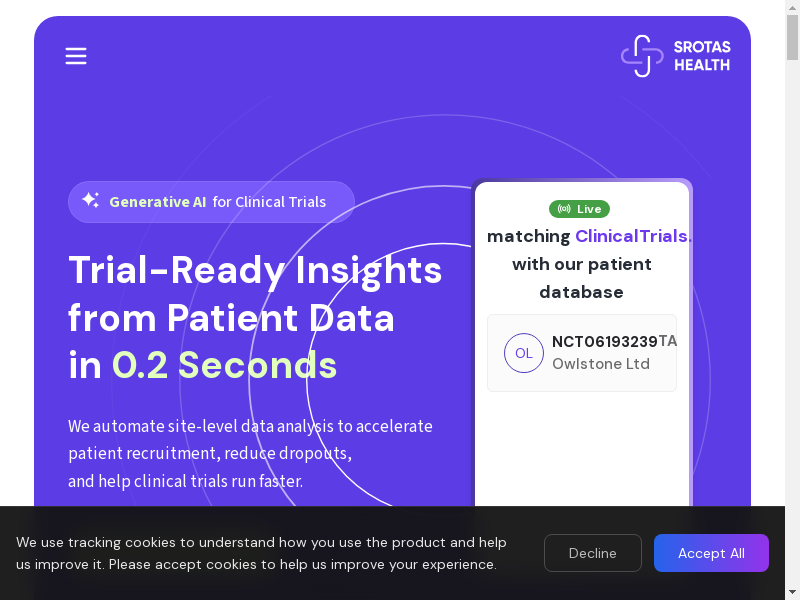Click the Srotas Health logo symbol
This screenshot has height=600, width=800.
[x=642, y=56]
